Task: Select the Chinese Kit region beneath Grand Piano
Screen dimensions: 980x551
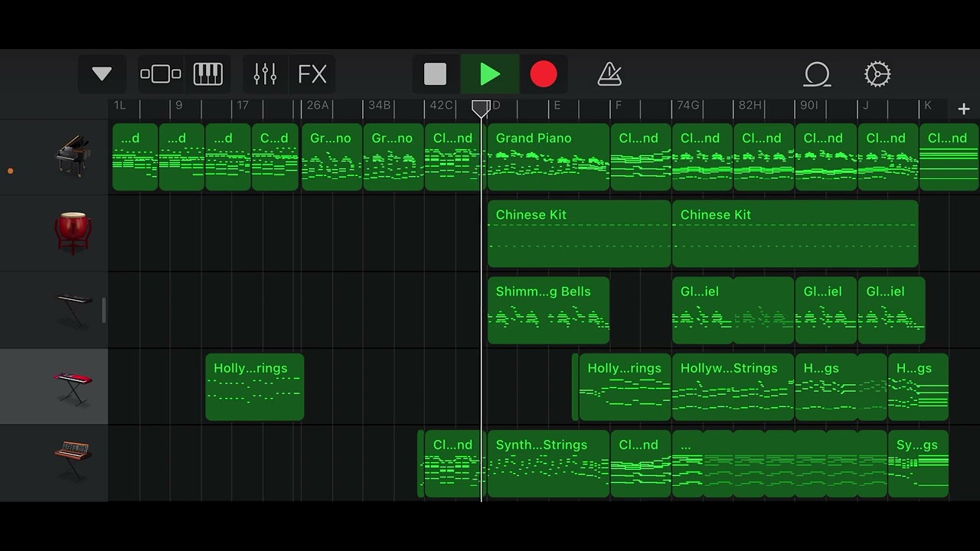Action: 579,233
